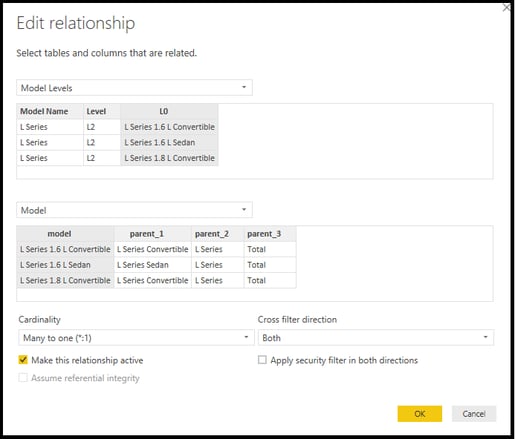
Task: Open the Model Levels table dropdown
Action: coord(134,88)
